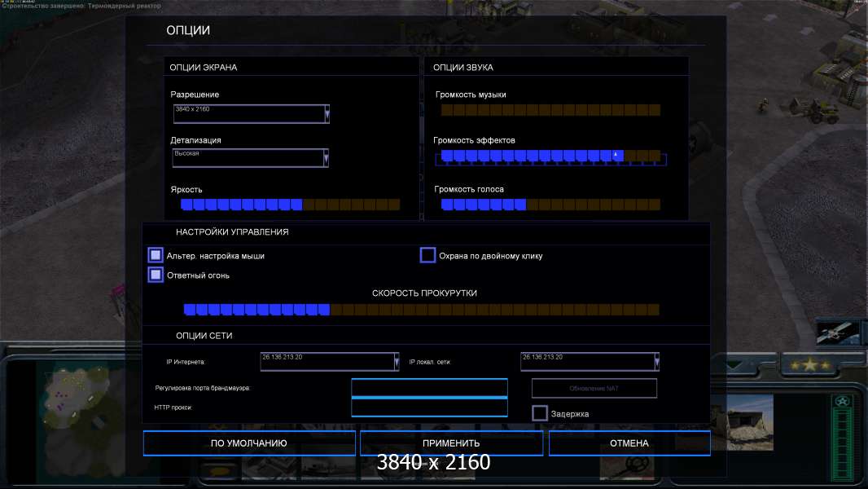Image resolution: width=868 pixels, height=489 pixels.
Task: Adjust the Громкость голоса slider
Action: [x=550, y=205]
